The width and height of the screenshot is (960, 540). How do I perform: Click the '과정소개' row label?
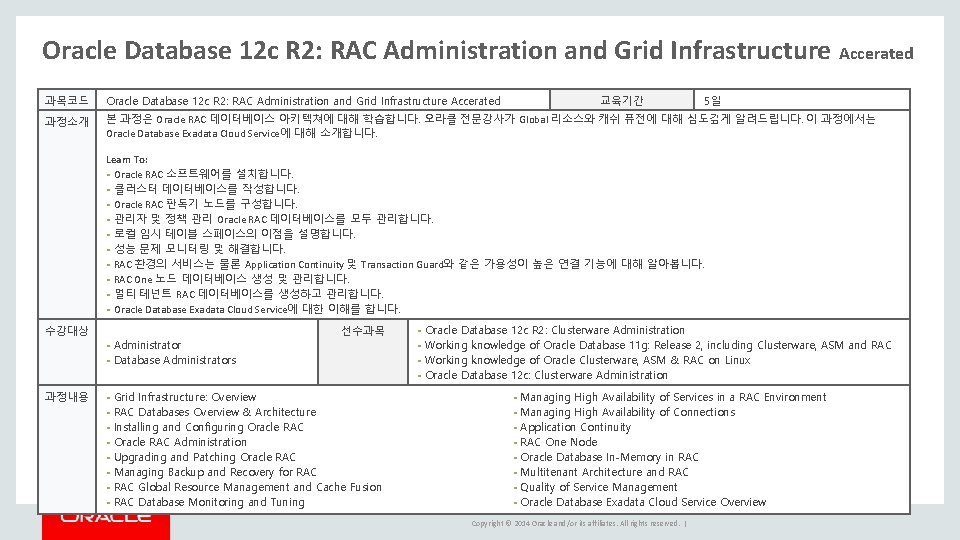point(67,121)
